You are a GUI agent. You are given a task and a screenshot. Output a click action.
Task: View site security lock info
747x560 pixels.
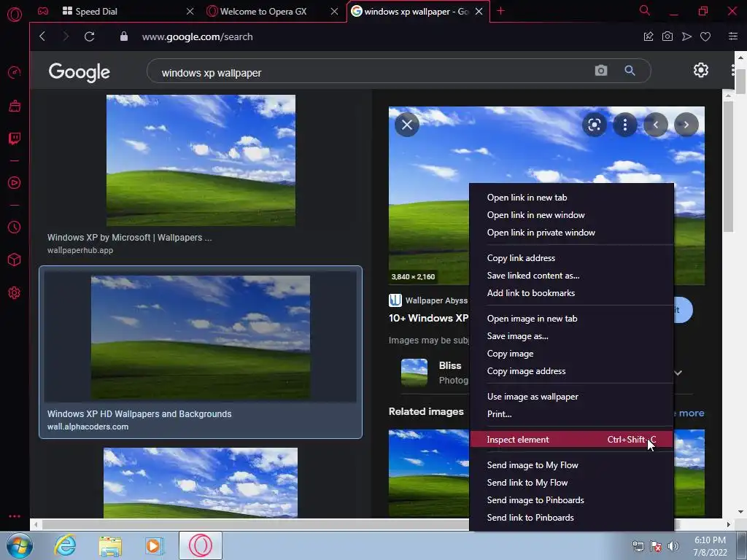click(124, 36)
